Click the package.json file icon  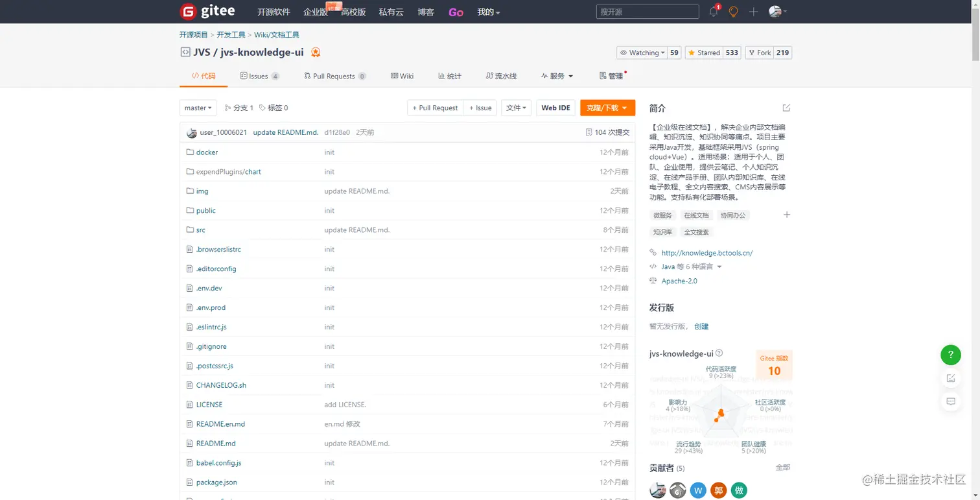point(190,482)
